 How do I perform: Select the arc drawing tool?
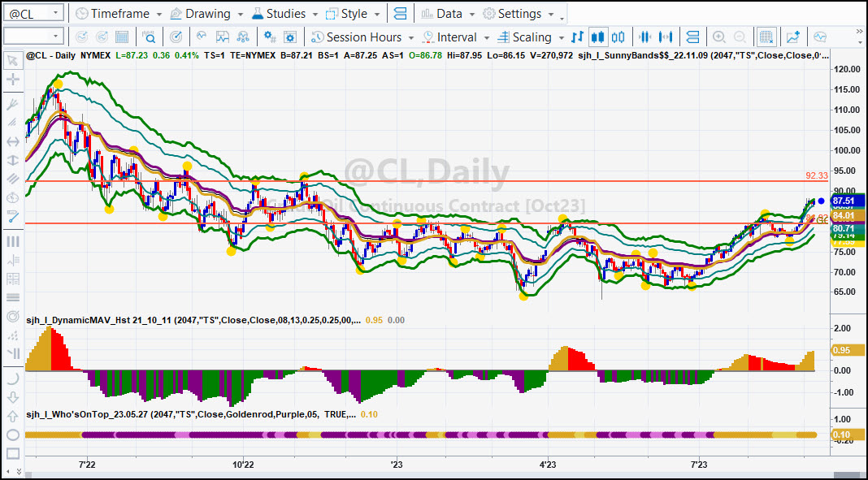[x=12, y=378]
